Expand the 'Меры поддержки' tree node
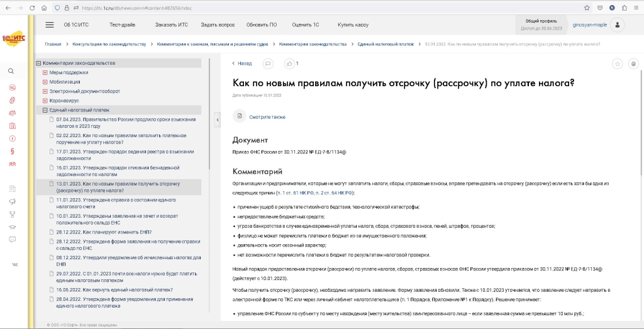The width and height of the screenshot is (644, 329). 45,72
